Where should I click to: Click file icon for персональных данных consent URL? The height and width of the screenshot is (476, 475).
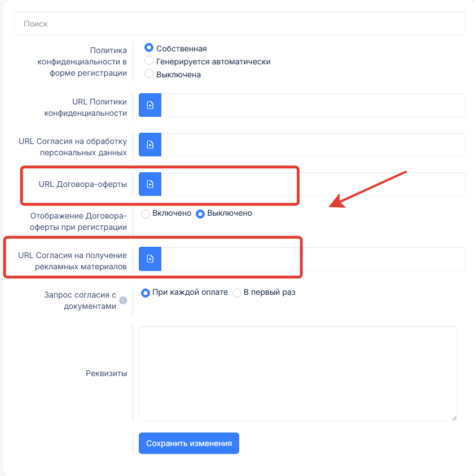click(150, 145)
